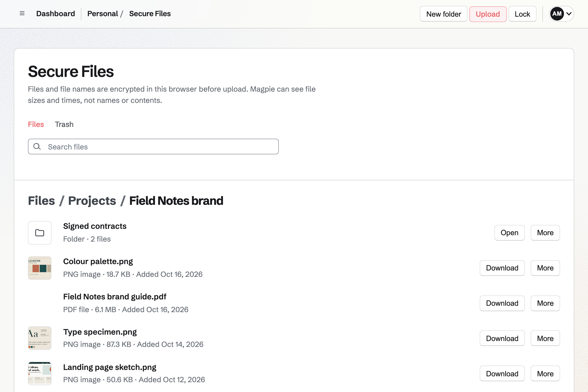Viewport: 588px width, 392px height.
Task: Navigate to the Files breadcrumb root
Action: (41, 201)
